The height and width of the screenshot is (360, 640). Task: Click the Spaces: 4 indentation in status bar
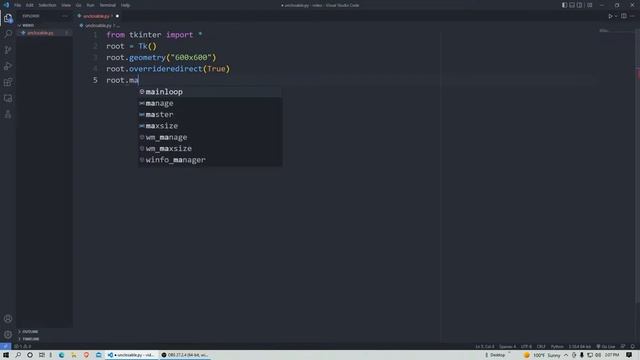(507, 347)
